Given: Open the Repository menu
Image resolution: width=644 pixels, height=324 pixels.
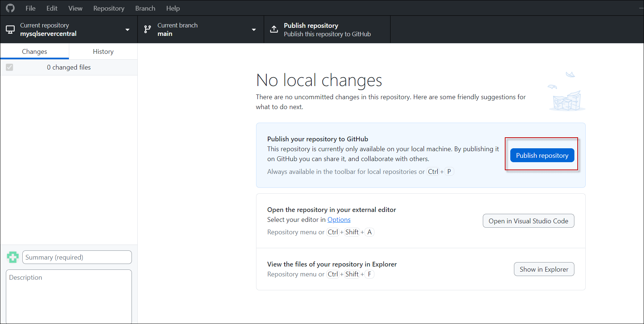Looking at the screenshot, I should 109,8.
